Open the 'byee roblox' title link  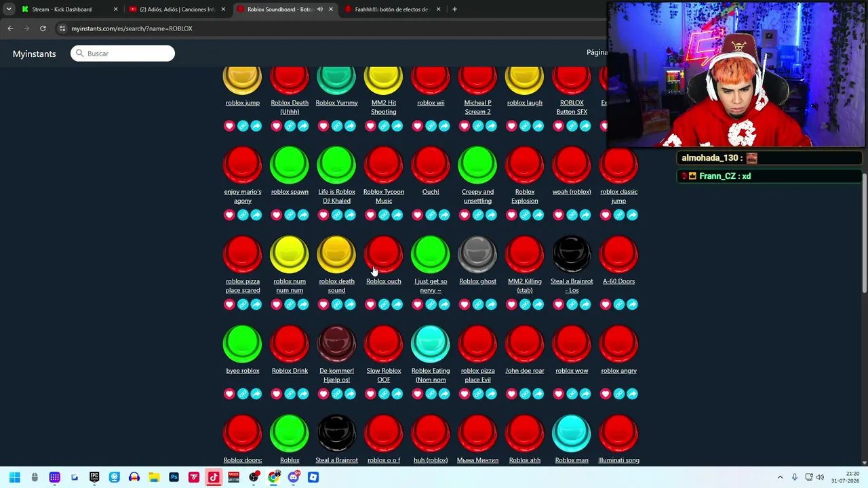pos(243,371)
